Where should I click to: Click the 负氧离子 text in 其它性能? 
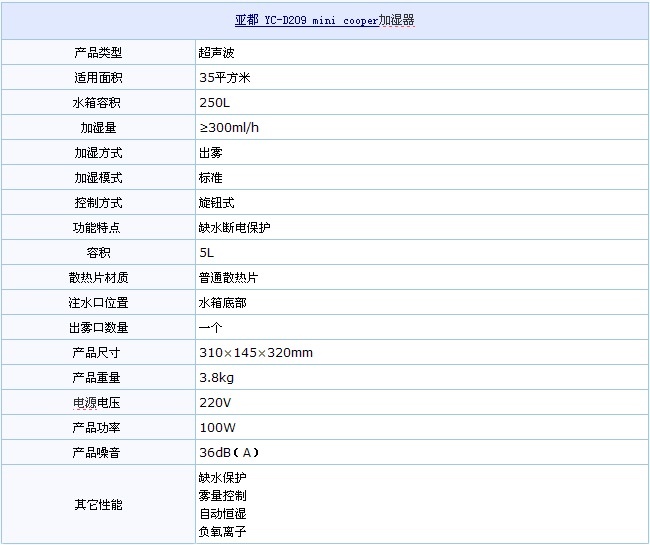(x=223, y=532)
